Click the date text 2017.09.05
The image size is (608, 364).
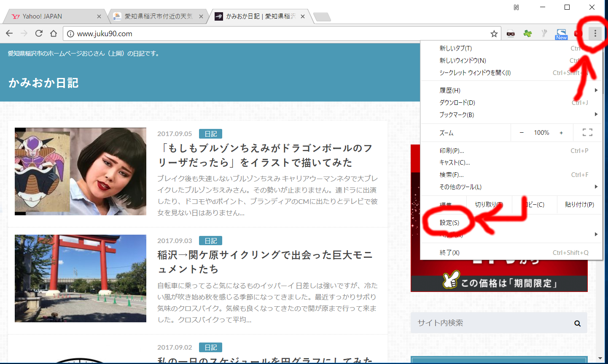pyautogui.click(x=175, y=134)
